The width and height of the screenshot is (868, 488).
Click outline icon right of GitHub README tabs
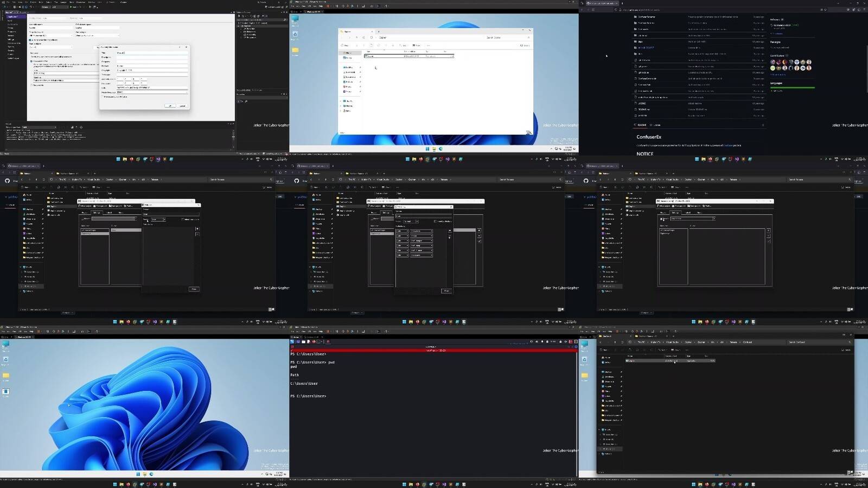(x=763, y=125)
